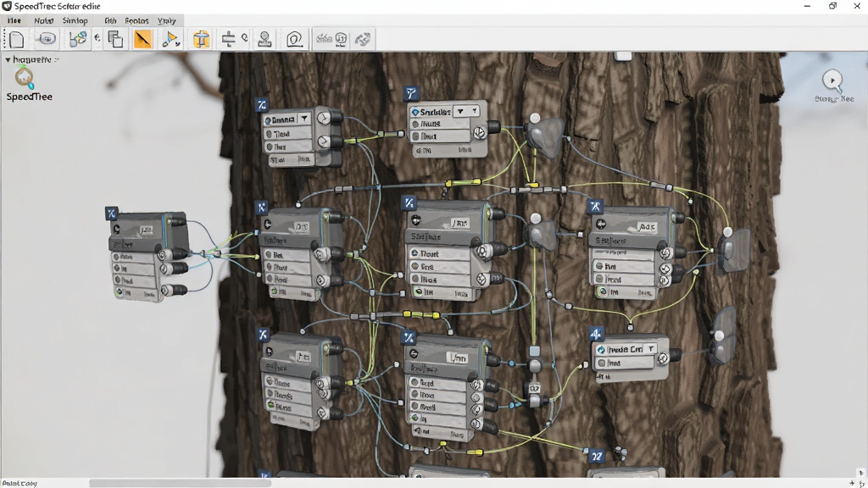Screen dimensions: 868x488
Task: Click the blue badge on the top-left Dnnara node
Action: tap(262, 104)
